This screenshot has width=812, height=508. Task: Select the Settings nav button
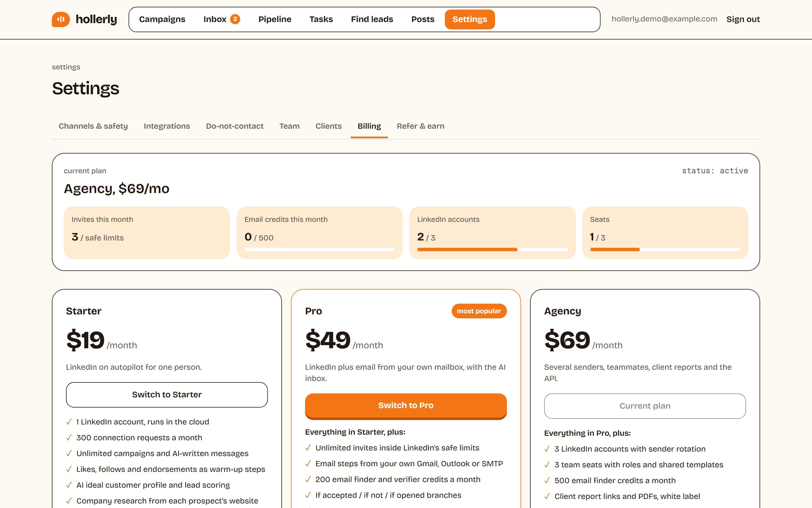470,19
